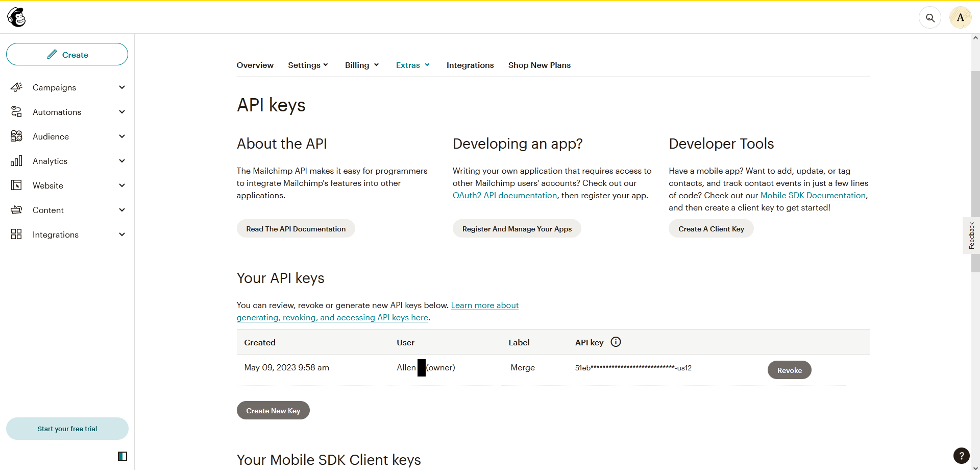This screenshot has height=470, width=980.
Task: Click the Content studio icon
Action: [16, 210]
